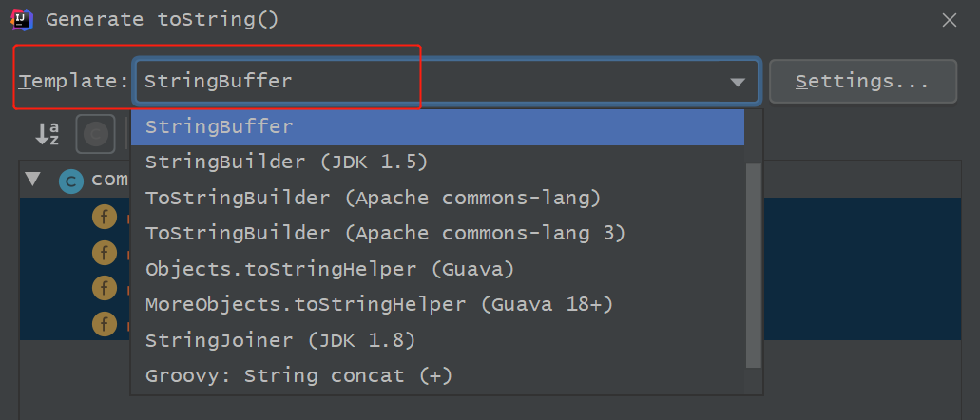Close the Generate toString() dialog
The image size is (980, 420).
click(x=949, y=20)
